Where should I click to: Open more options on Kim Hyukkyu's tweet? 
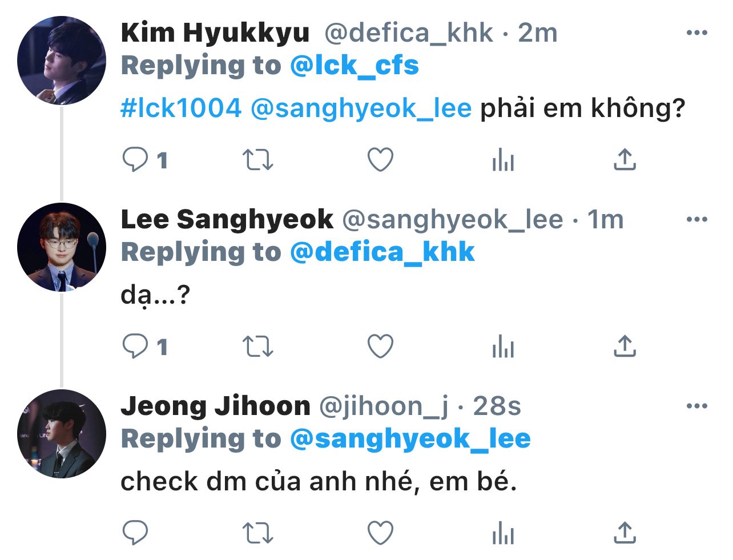(696, 33)
